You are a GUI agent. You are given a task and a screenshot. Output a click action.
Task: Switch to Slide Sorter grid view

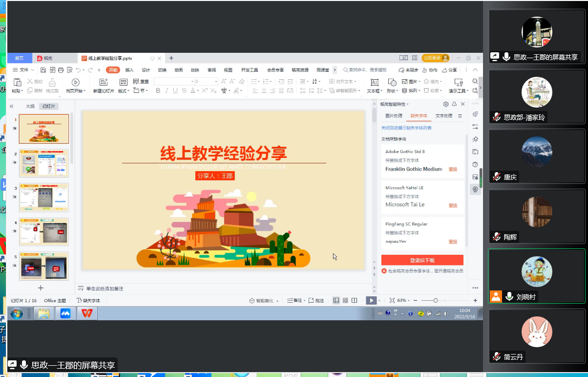coord(345,301)
